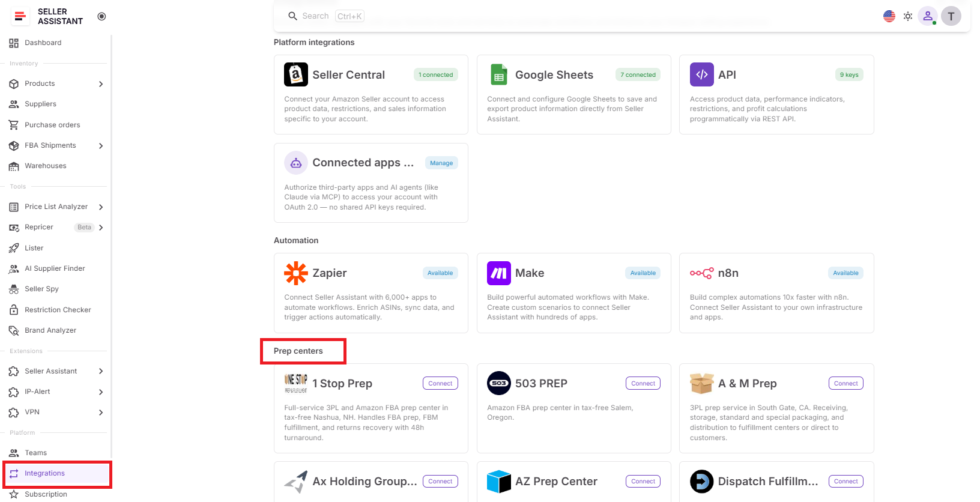
Task: Click Connect for Ax Holding Group
Action: pyautogui.click(x=440, y=481)
